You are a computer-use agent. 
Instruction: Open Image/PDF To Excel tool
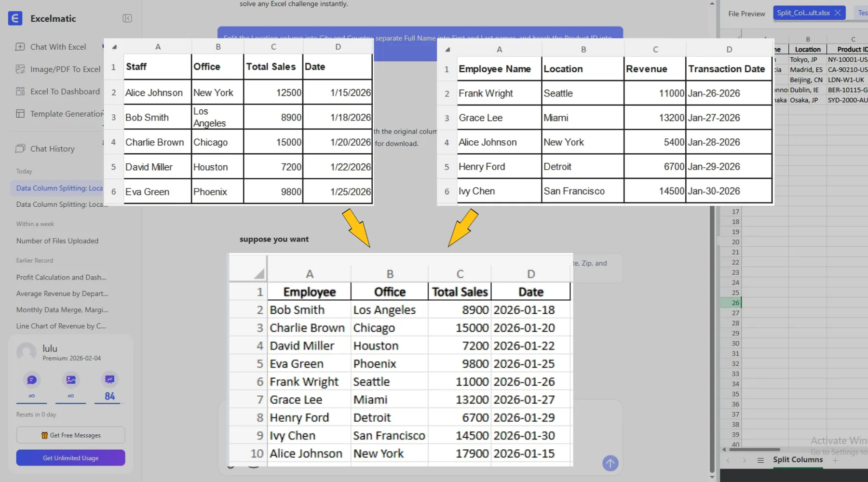(x=65, y=69)
